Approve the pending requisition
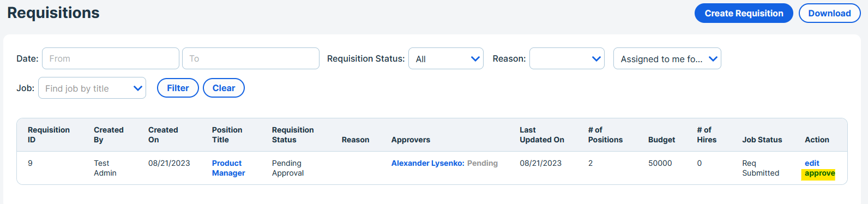 (x=819, y=173)
